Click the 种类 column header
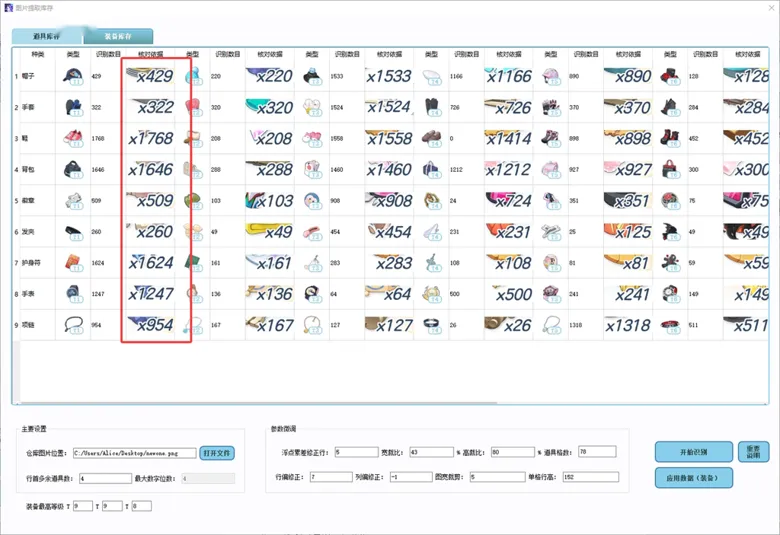 click(38, 54)
